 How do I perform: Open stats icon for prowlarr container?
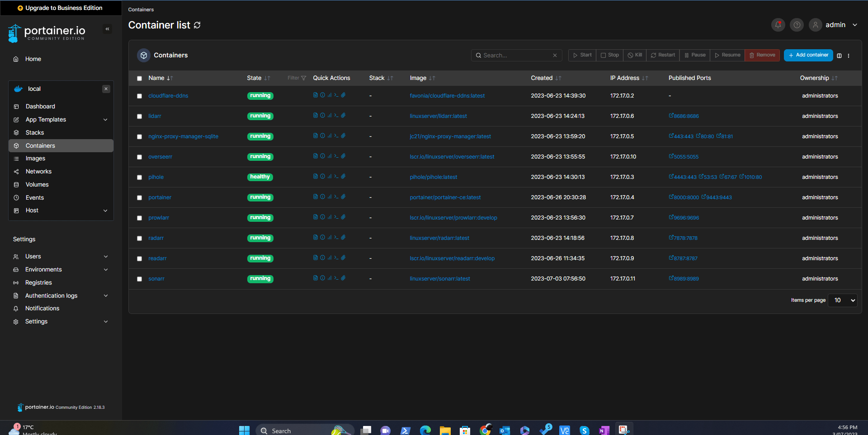330,217
